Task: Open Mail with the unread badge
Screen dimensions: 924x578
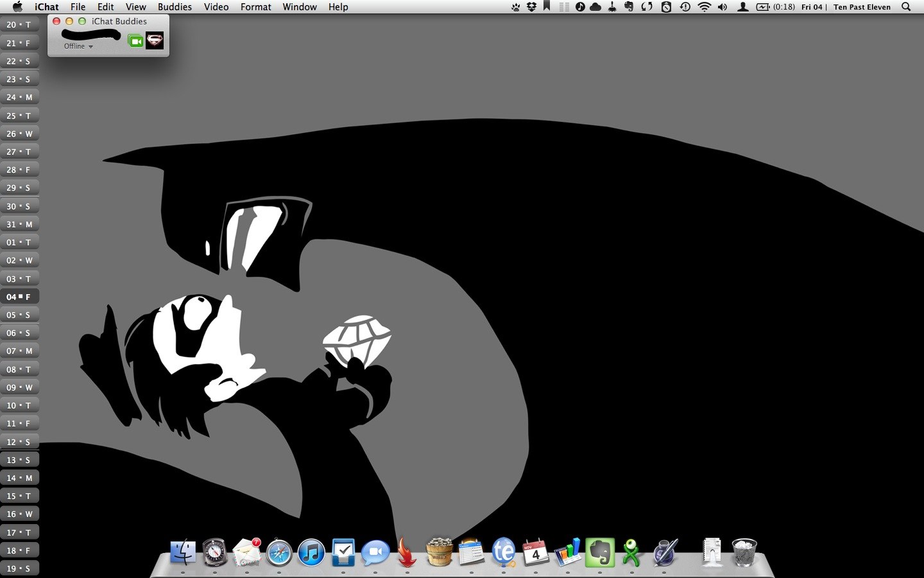Action: 247,552
